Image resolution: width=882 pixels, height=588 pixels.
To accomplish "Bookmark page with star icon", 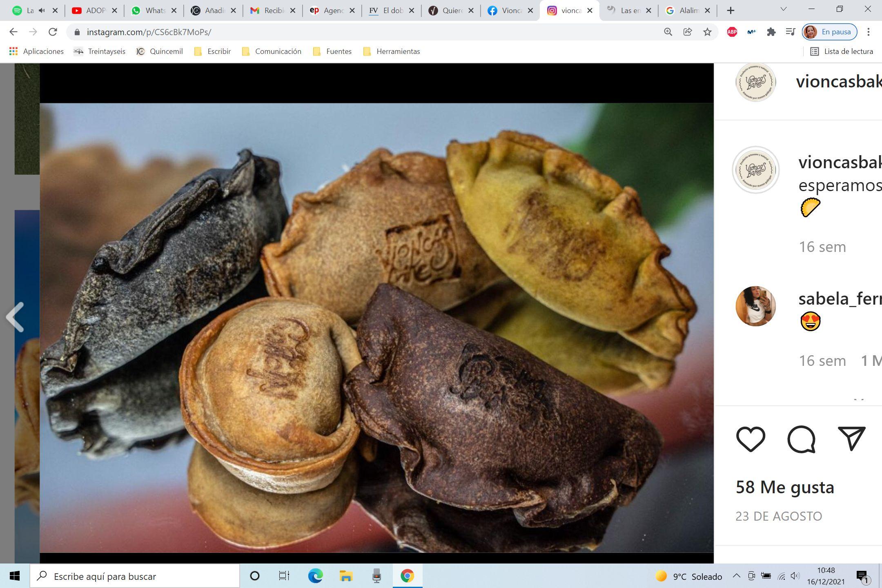I will coord(708,32).
